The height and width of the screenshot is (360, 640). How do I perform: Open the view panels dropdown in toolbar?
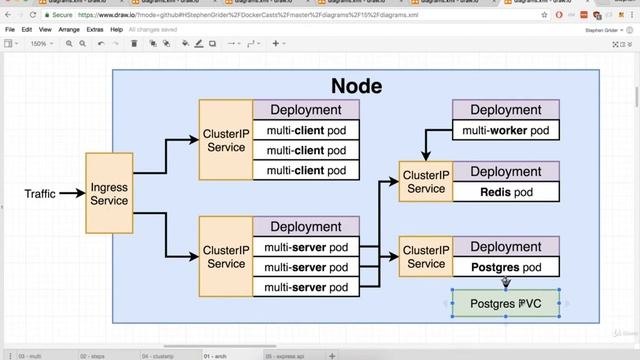[11, 43]
